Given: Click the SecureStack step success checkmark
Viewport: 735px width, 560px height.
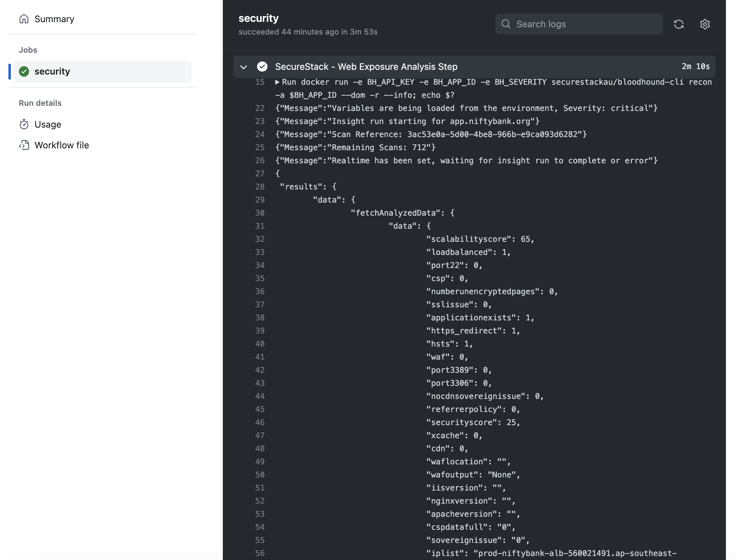Looking at the screenshot, I should pyautogui.click(x=262, y=67).
